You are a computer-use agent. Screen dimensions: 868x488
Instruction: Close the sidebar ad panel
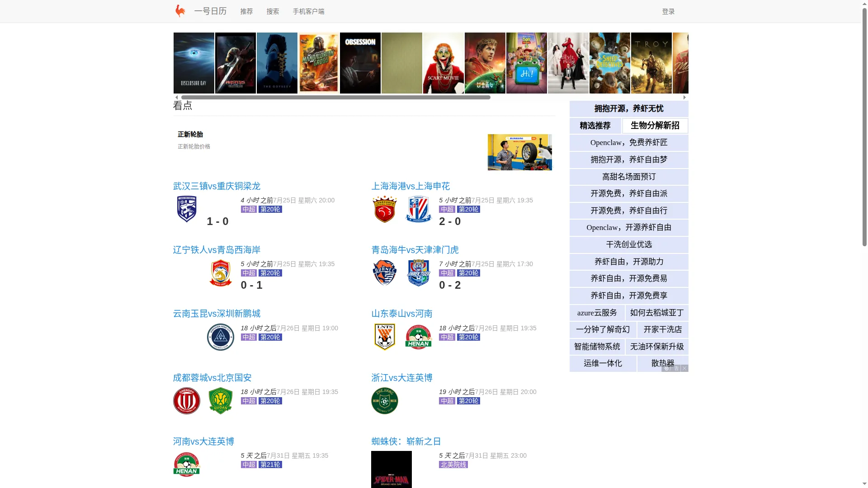point(684,368)
